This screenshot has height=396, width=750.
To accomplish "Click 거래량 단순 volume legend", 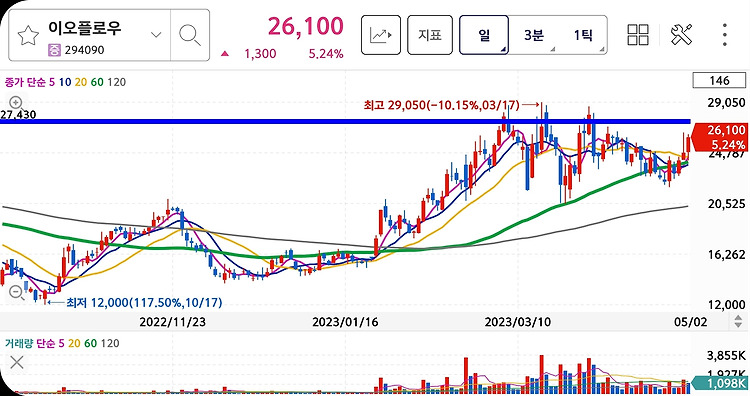I will [30, 343].
